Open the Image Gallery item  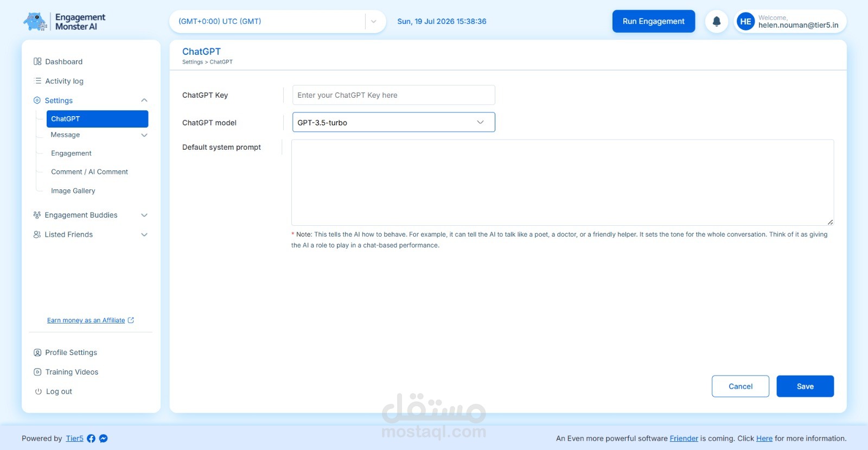73,191
